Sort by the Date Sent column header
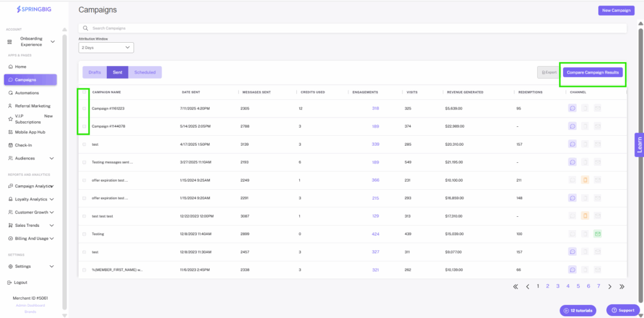The height and width of the screenshot is (318, 644). pos(191,92)
